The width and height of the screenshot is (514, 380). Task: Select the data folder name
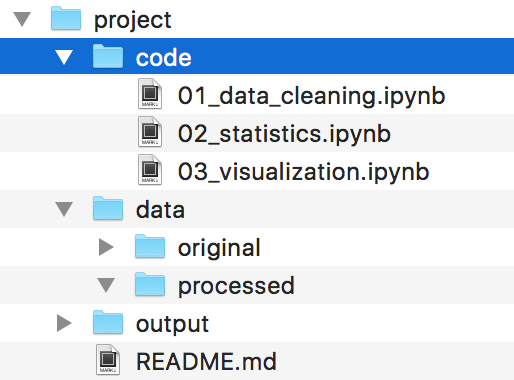(160, 210)
